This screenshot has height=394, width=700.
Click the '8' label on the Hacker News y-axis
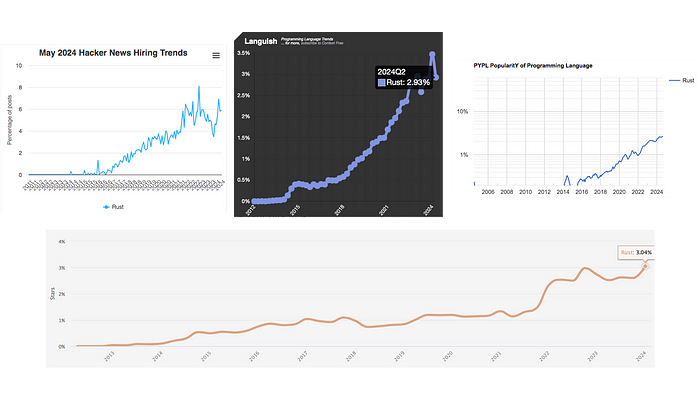20,87
